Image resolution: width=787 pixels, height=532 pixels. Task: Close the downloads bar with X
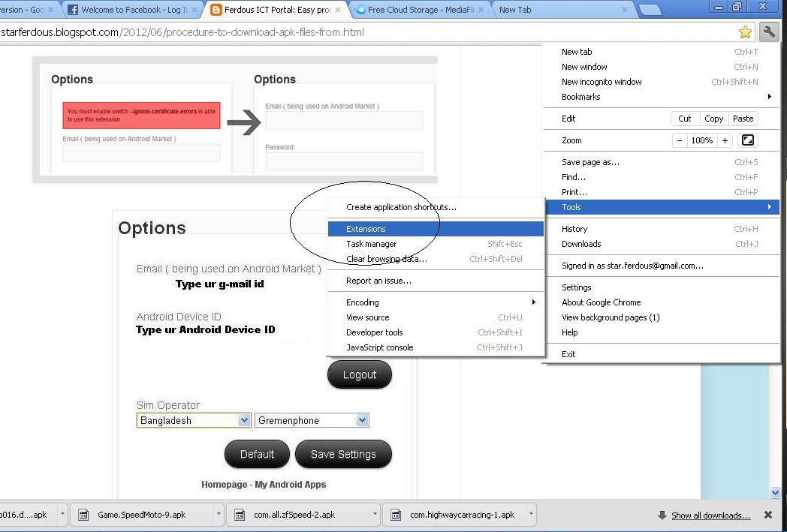[x=768, y=515]
